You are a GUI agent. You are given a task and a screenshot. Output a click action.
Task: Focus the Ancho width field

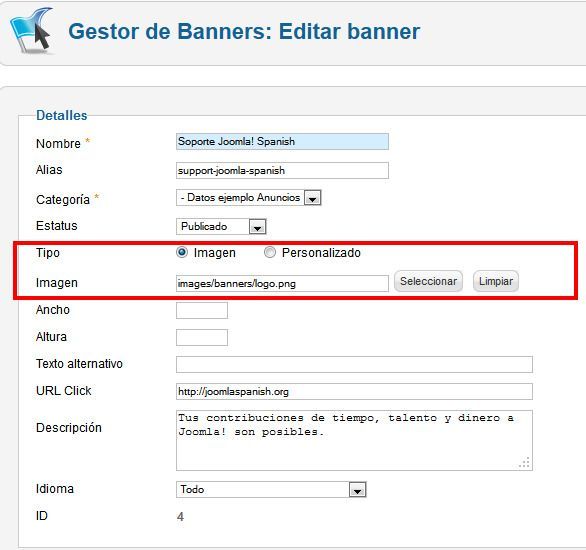point(202,310)
